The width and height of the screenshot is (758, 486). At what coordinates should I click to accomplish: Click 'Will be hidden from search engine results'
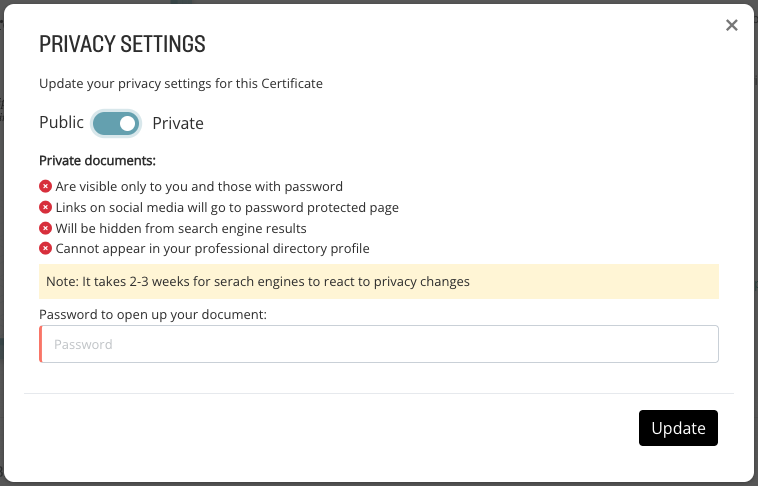(181, 228)
